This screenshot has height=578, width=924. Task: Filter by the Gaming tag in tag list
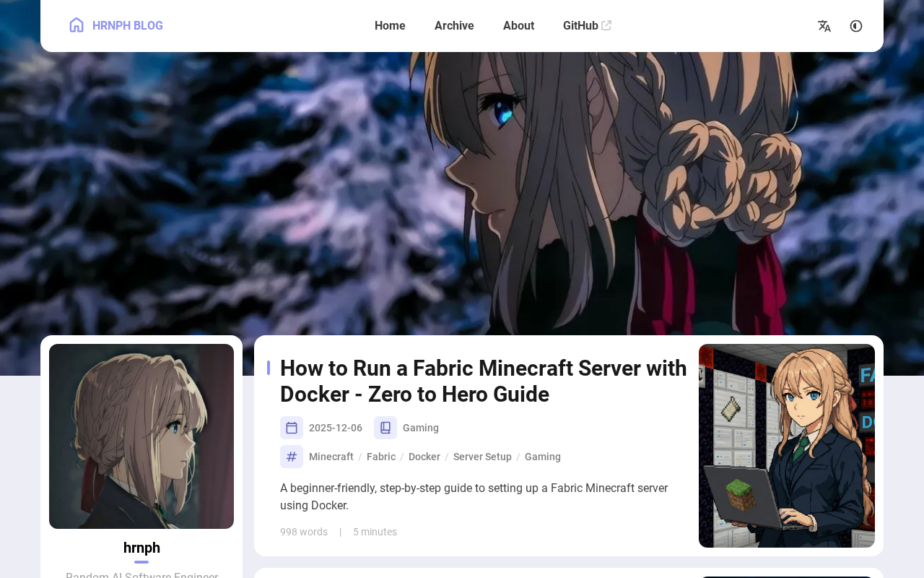tap(543, 457)
